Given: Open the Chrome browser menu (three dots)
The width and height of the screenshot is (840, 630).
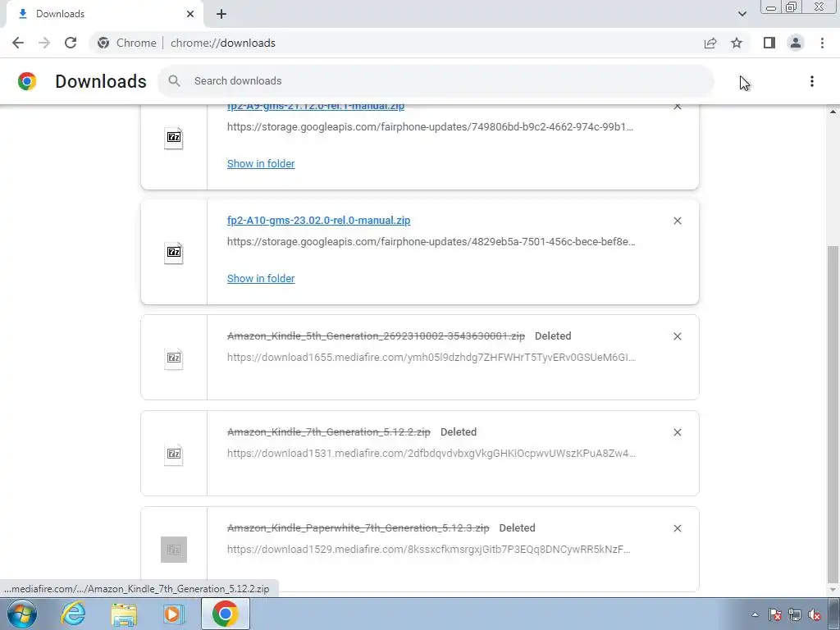Looking at the screenshot, I should coord(822,43).
